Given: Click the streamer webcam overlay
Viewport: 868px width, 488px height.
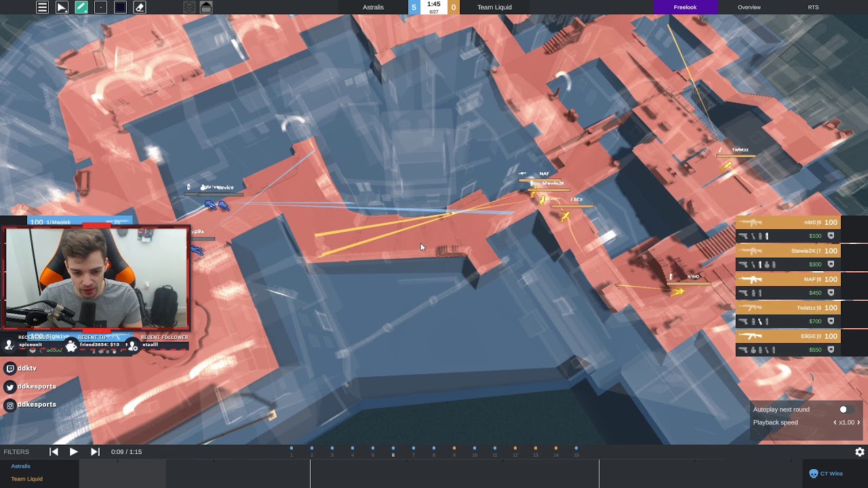Looking at the screenshot, I should pos(96,278).
